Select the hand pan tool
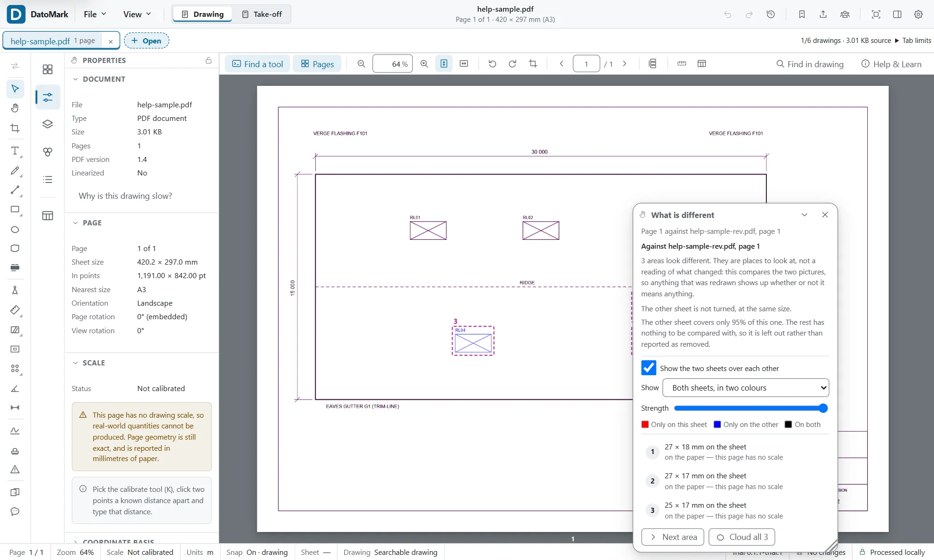Screen dimensions: 934x560 click(x=15, y=108)
